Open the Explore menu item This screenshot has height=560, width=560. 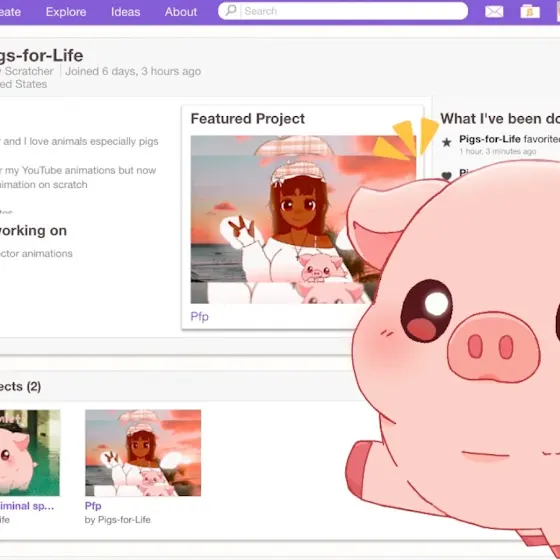pyautogui.click(x=66, y=12)
